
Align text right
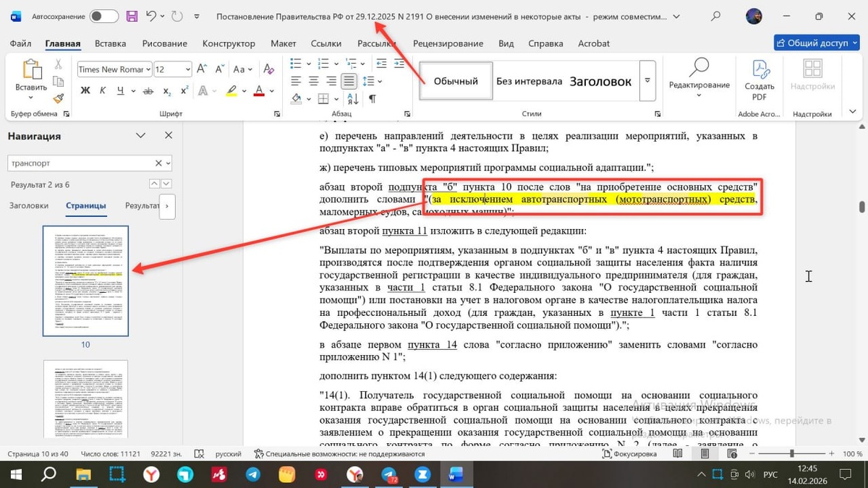331,81
